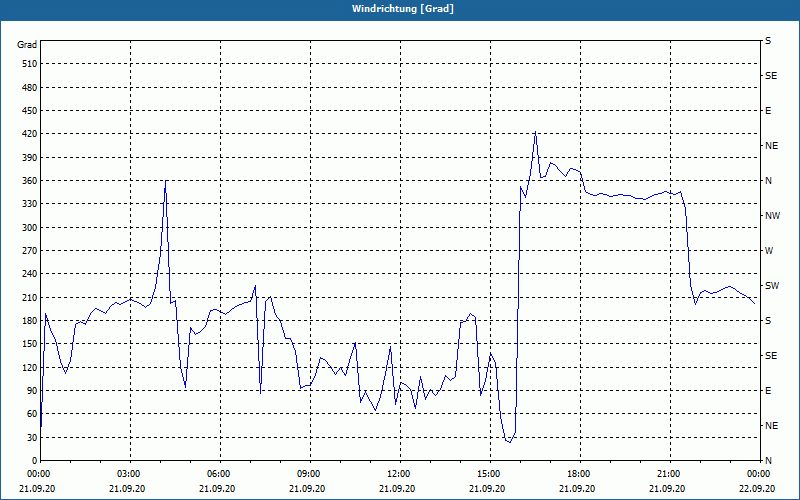This screenshot has width=800, height=500.
Task: Select the 09:00 time label
Action: pyautogui.click(x=307, y=474)
